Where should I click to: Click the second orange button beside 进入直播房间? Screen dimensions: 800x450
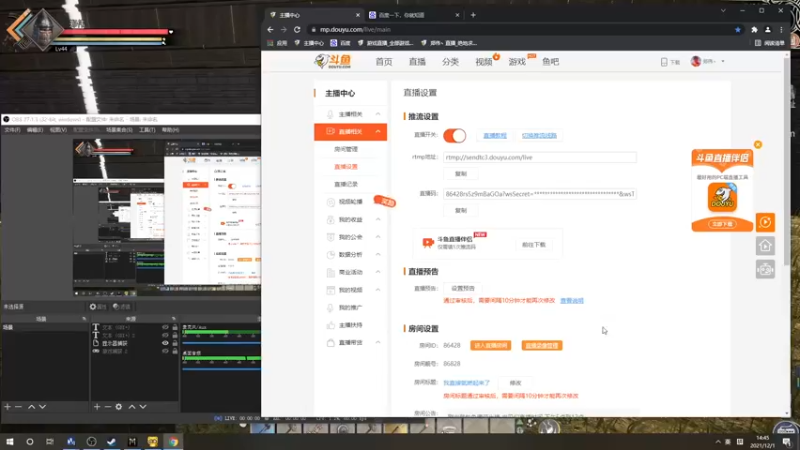[x=542, y=345]
